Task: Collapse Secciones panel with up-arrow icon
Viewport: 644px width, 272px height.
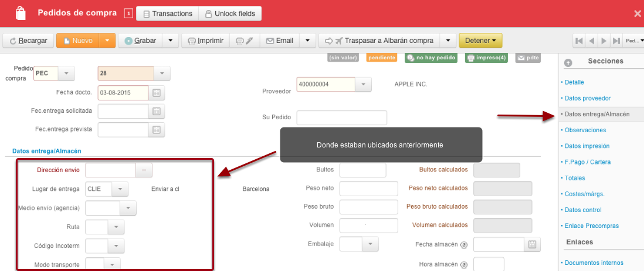Action: pos(568,62)
